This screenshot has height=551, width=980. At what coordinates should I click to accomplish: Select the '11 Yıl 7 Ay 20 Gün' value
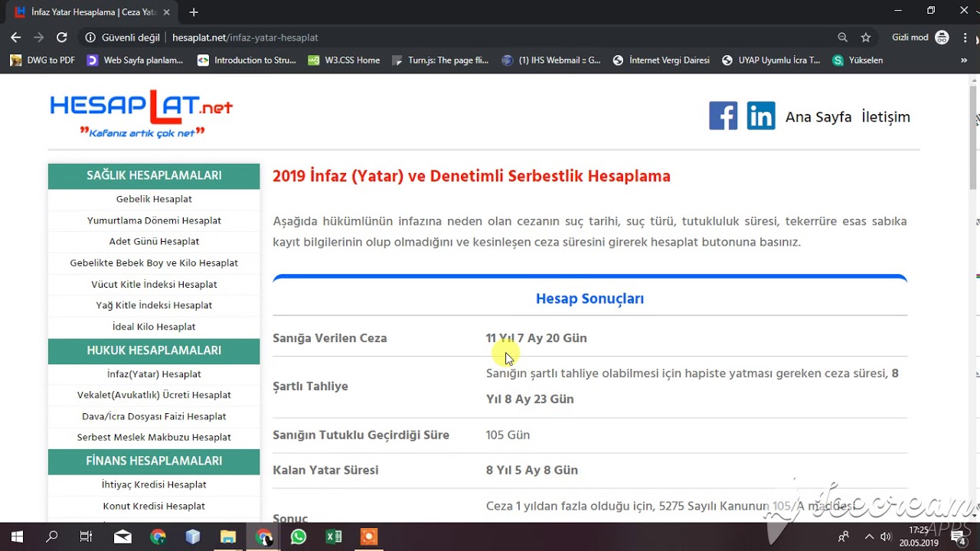pos(536,338)
